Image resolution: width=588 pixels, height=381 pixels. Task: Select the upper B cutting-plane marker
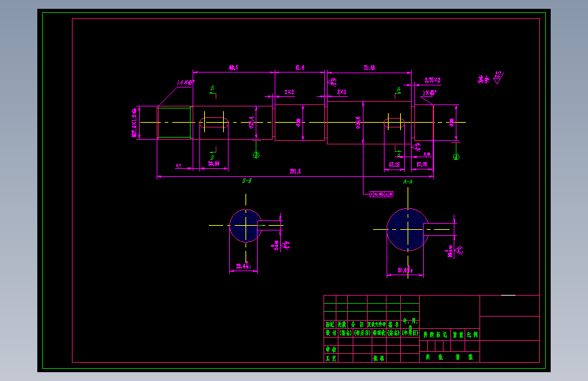213,92
